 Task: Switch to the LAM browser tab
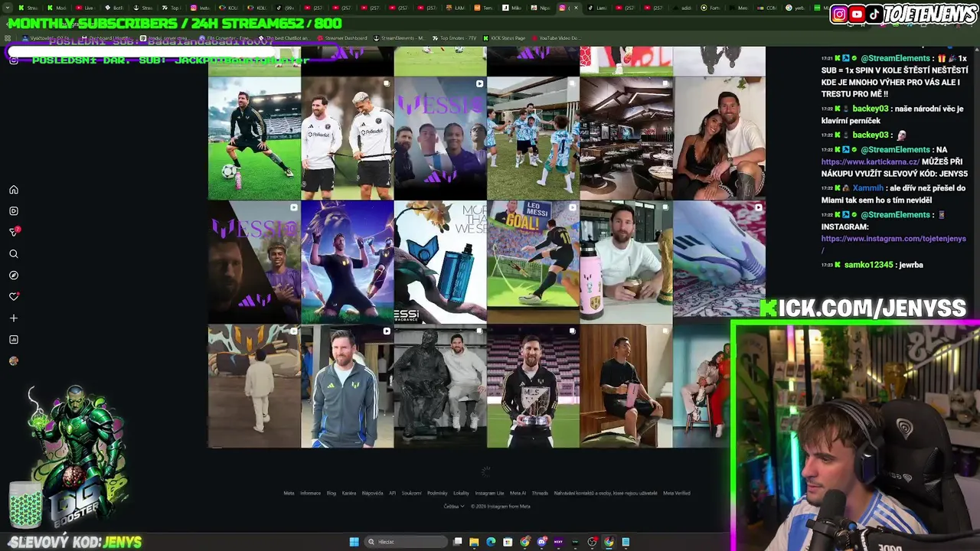[456, 8]
